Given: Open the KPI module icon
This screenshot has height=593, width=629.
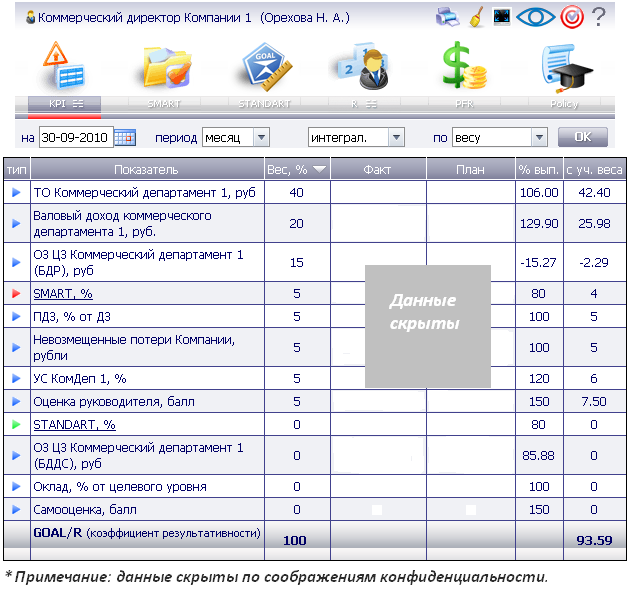Looking at the screenshot, I should coord(64,67).
